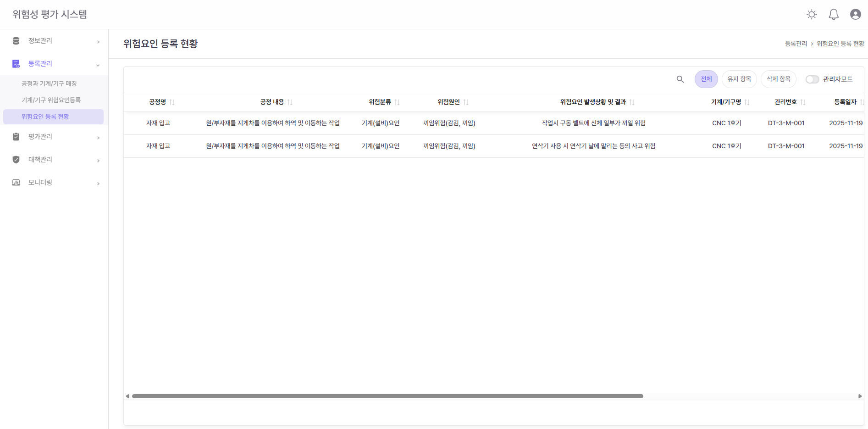Click the 모니터링 chart icon

(x=16, y=183)
